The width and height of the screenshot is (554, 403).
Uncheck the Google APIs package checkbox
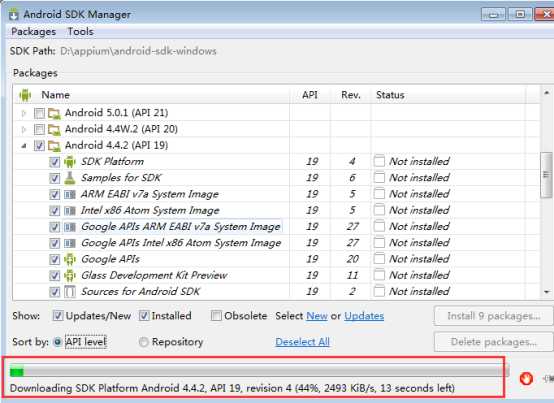(x=54, y=259)
